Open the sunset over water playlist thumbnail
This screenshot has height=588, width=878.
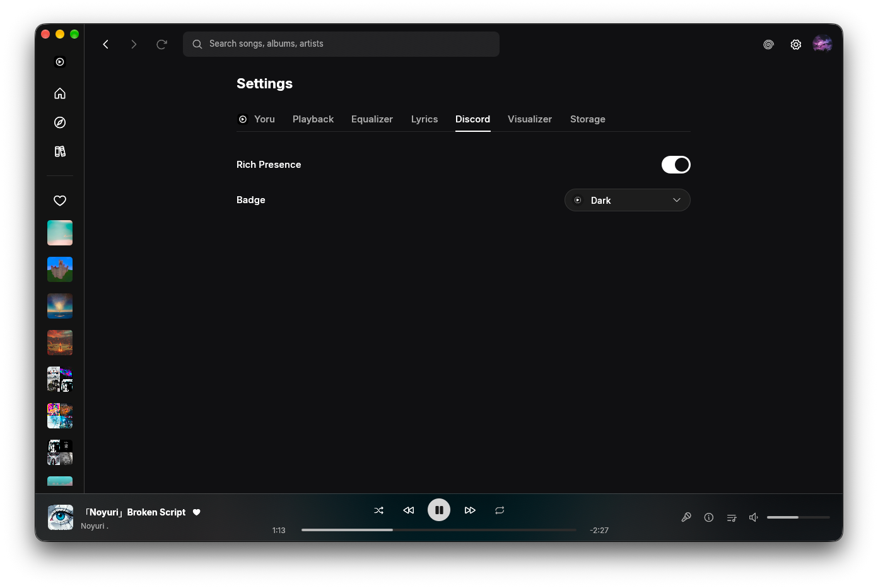coord(60,306)
